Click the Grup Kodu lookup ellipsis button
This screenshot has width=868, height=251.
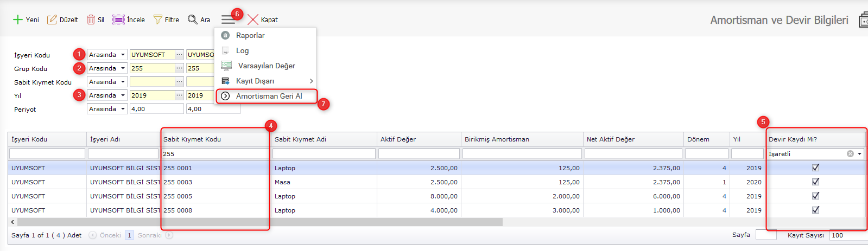click(x=179, y=68)
